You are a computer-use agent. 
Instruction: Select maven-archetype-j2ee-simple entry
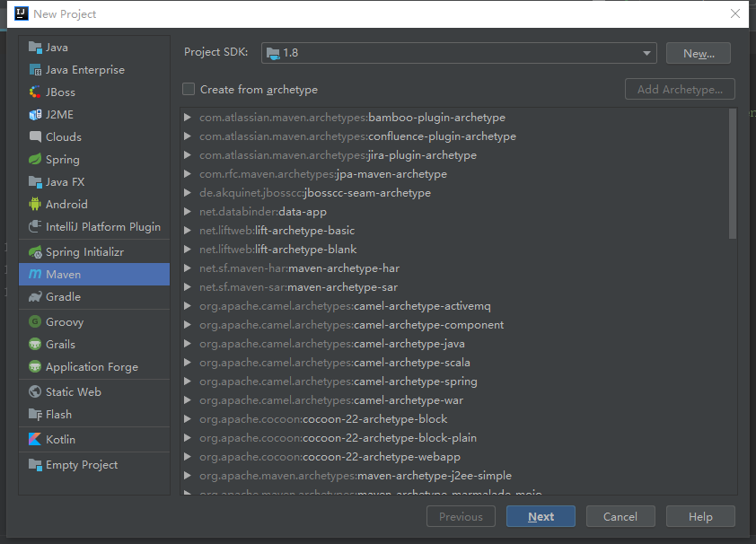[356, 476]
